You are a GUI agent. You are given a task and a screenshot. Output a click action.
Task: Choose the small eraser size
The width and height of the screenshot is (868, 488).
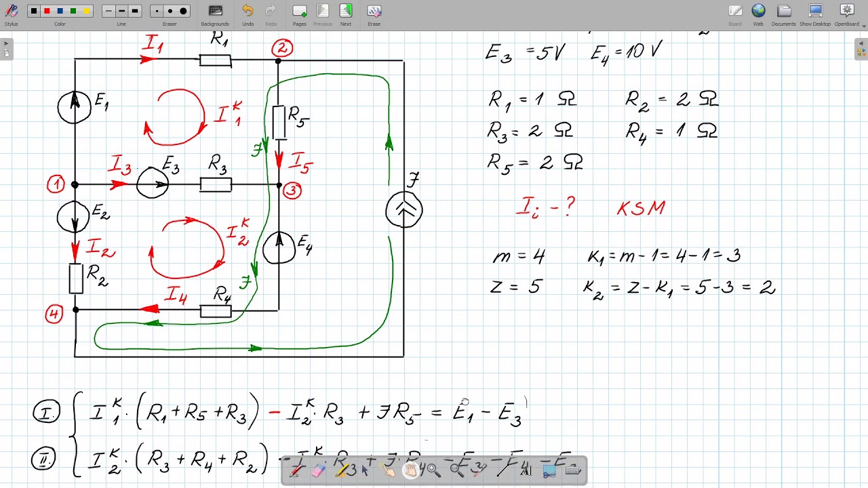pyautogui.click(x=157, y=11)
